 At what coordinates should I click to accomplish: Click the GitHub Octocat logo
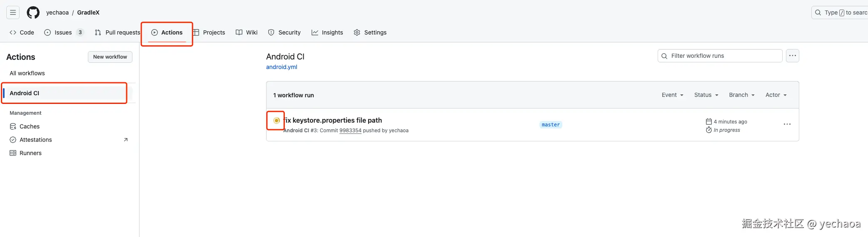point(33,12)
